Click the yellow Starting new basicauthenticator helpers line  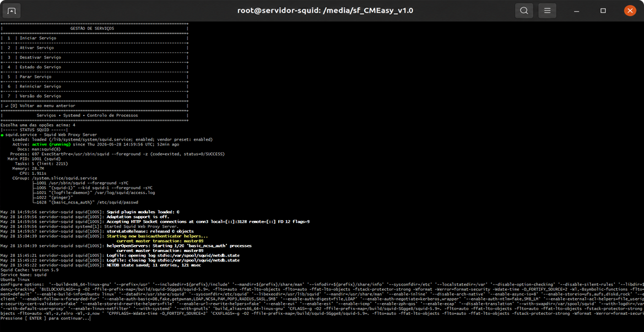(x=158, y=236)
